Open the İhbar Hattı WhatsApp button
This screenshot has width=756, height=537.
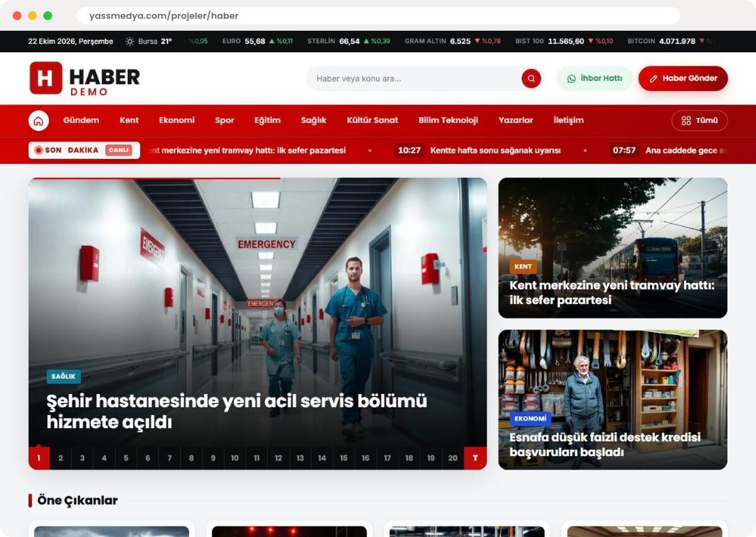click(594, 79)
